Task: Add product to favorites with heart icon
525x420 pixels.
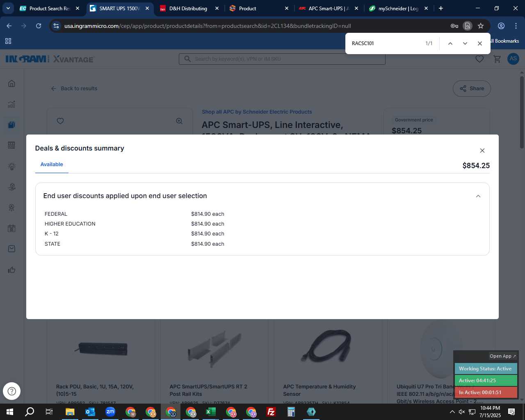Action: [x=60, y=121]
